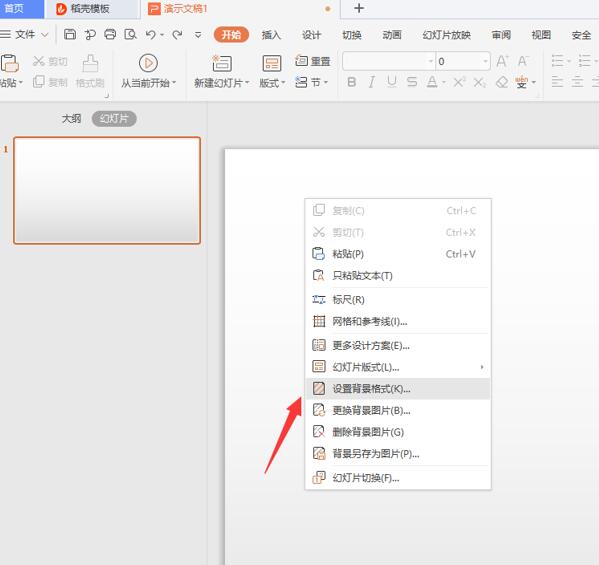
Task: Open the 审阅 ribbon tab
Action: point(501,35)
